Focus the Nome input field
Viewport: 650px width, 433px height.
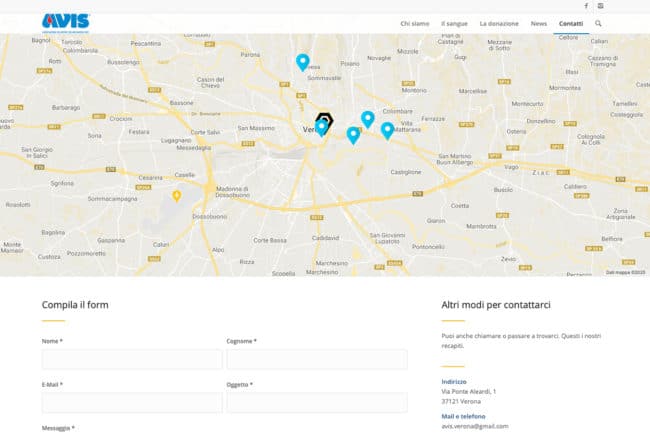[132, 359]
